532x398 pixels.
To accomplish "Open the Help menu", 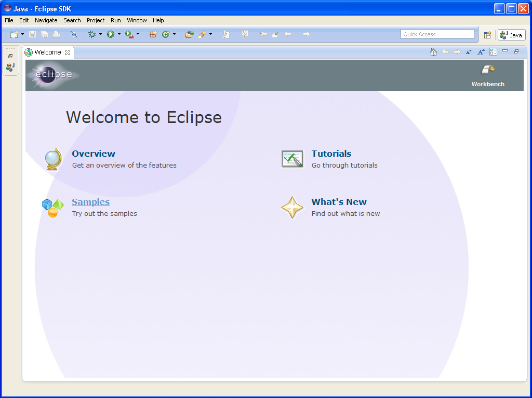I will pos(158,20).
